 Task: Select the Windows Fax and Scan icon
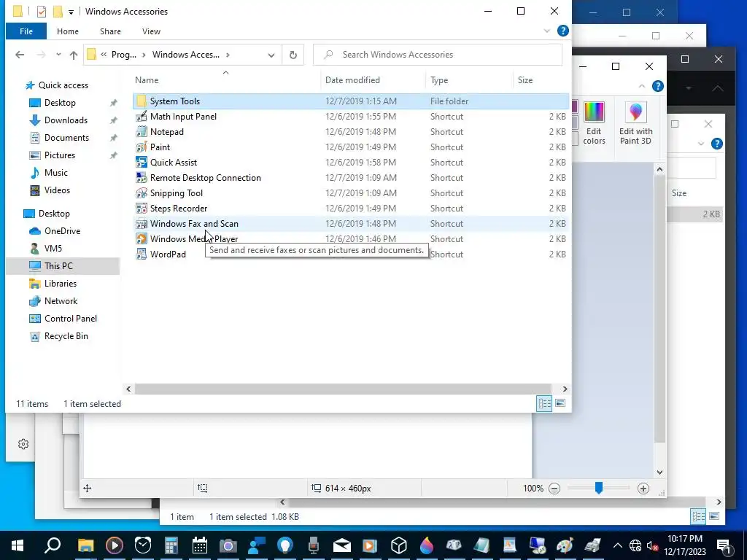point(141,223)
